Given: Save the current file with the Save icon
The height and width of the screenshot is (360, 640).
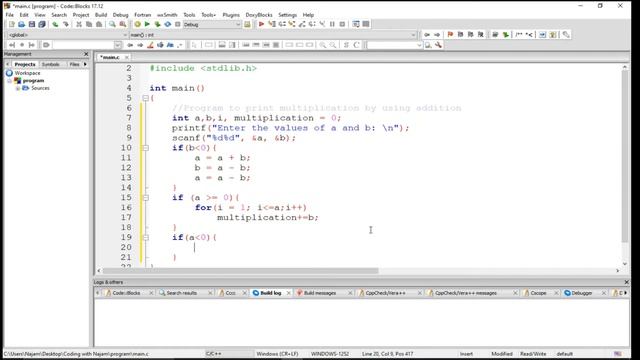Looking at the screenshot, I should click(x=32, y=24).
